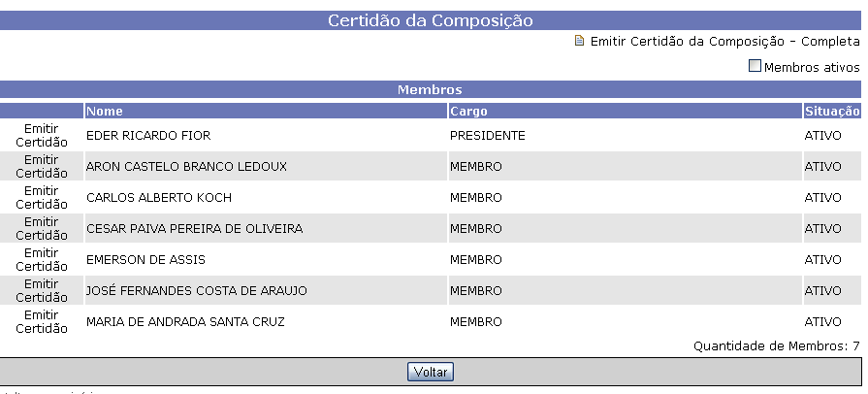The width and height of the screenshot is (868, 394).
Task: Click the Certidão da Composição title bar
Action: coord(430,20)
